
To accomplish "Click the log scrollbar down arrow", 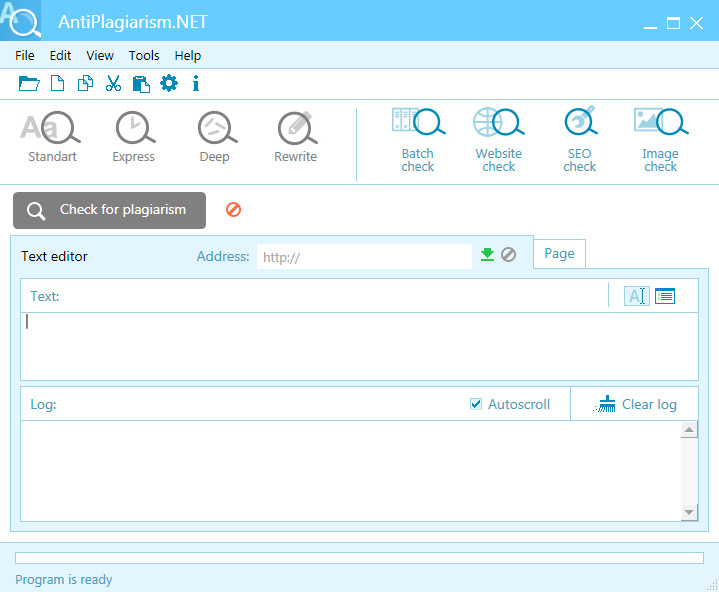I will (689, 512).
